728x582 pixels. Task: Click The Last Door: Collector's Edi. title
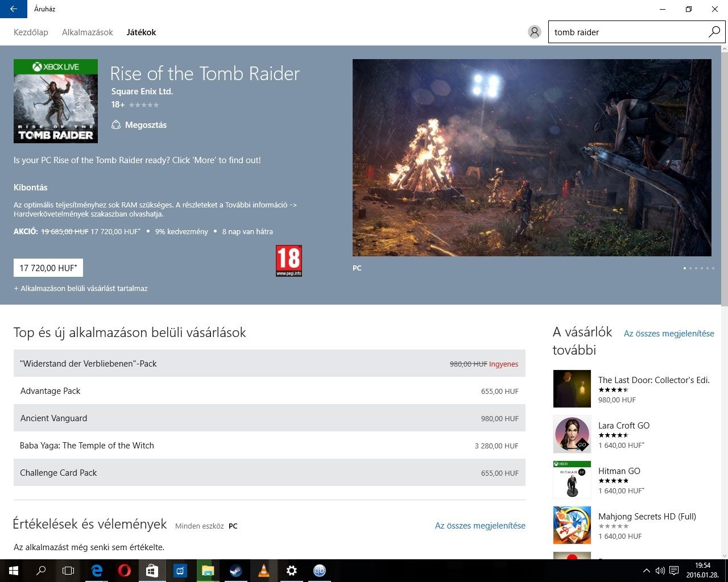pos(654,380)
